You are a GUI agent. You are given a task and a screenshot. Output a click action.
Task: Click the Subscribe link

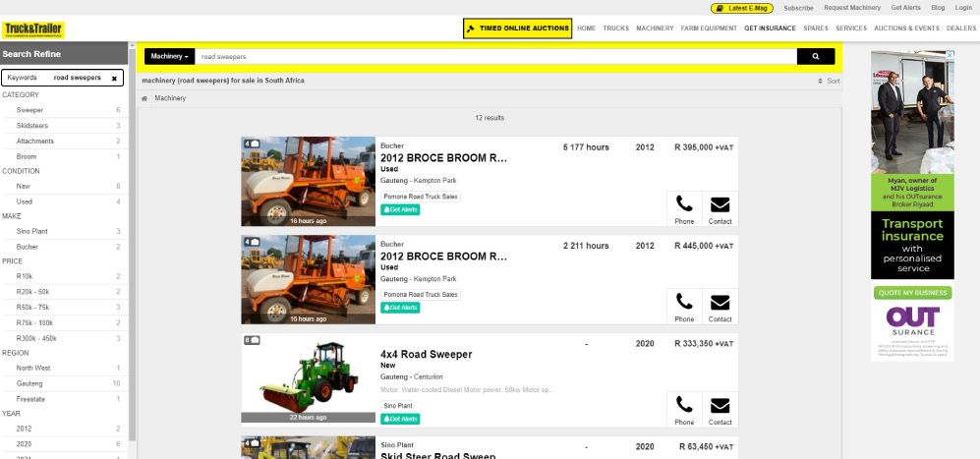[799, 8]
